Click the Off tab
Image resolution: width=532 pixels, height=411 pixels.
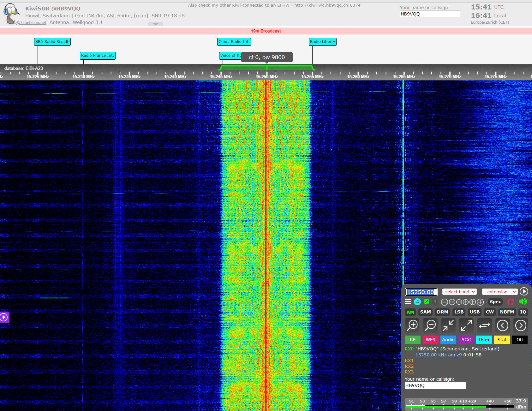520,340
